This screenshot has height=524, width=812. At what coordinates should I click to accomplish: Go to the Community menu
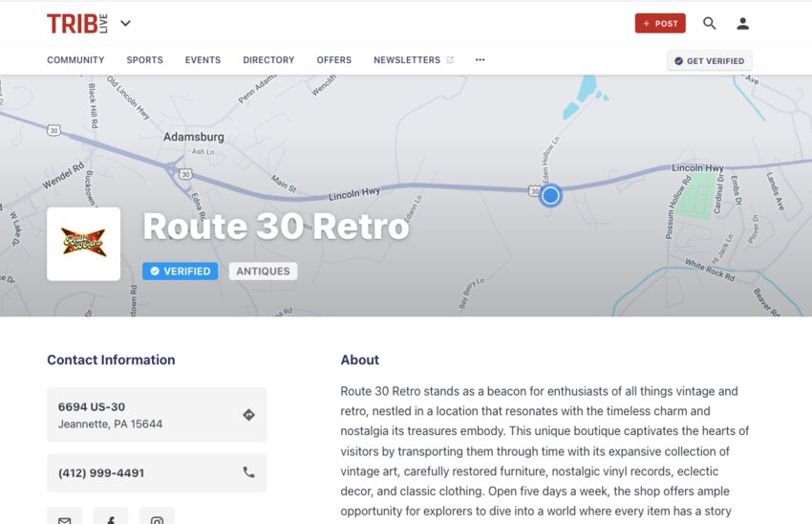click(75, 60)
